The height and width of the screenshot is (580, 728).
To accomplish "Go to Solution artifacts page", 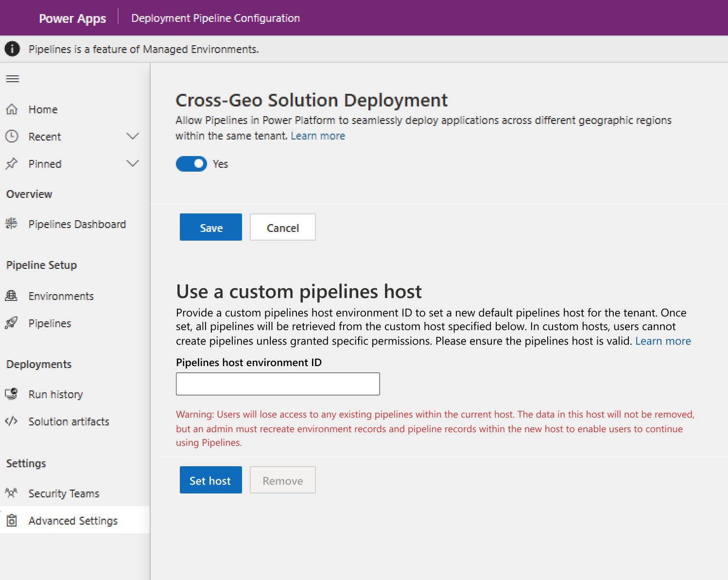I will 69,422.
